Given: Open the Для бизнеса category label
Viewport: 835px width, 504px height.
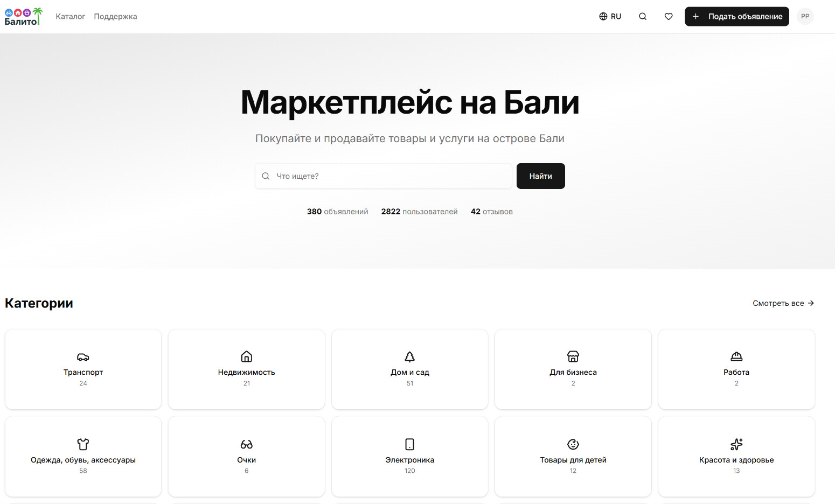Looking at the screenshot, I should [573, 372].
